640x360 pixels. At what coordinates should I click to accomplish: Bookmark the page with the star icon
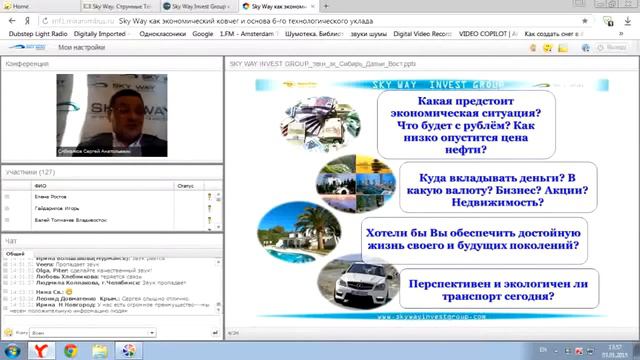[584, 21]
